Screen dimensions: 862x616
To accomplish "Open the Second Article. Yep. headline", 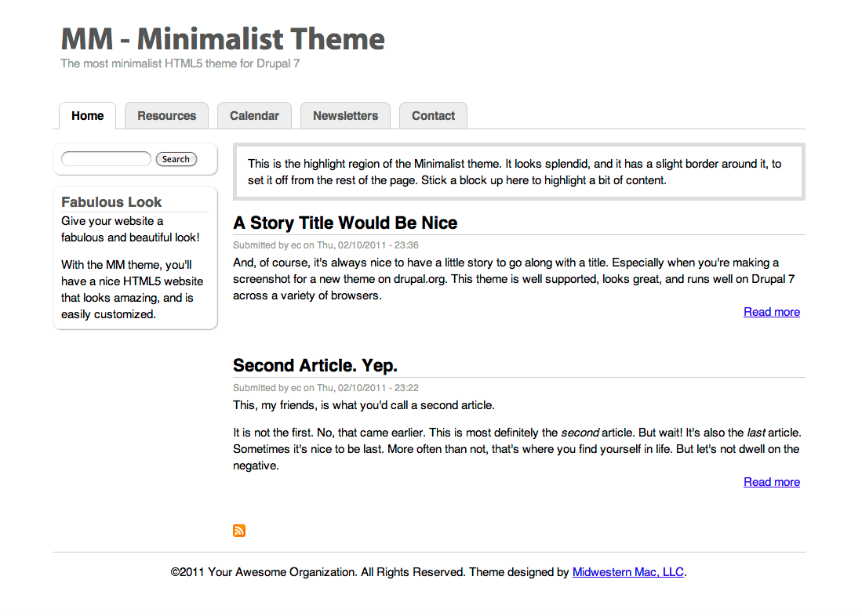I will click(315, 366).
